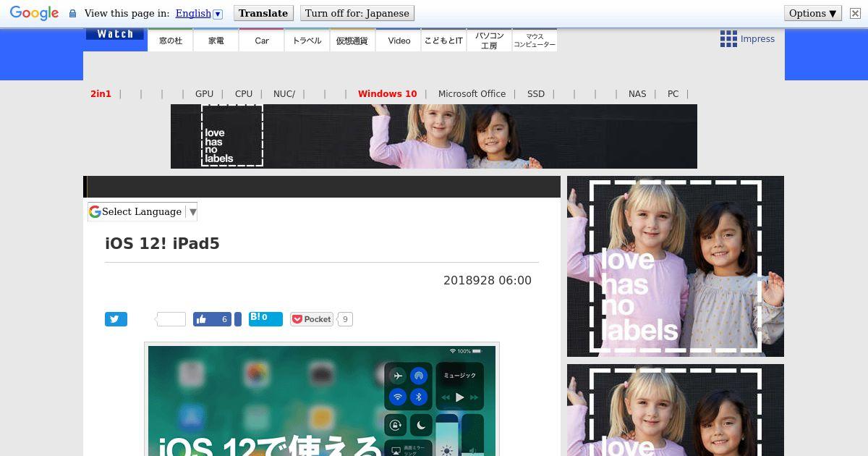Open the Video site tab
Screen dimensions: 868x456
click(399, 41)
